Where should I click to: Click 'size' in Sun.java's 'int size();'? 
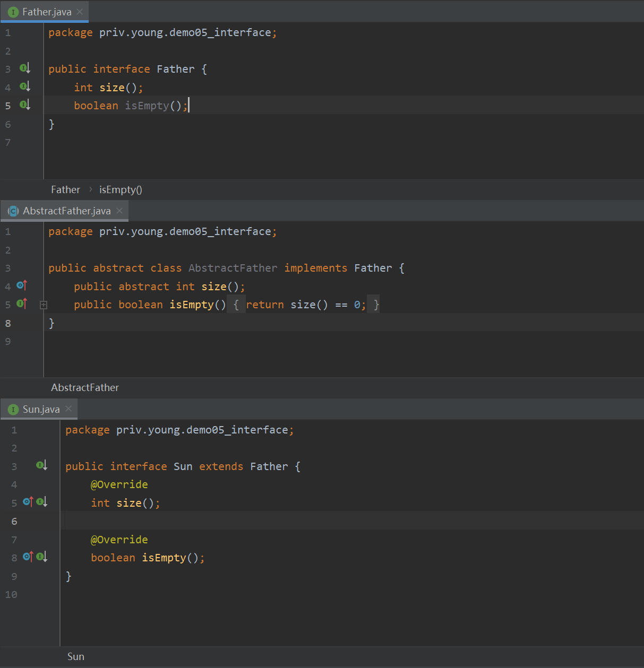(129, 503)
